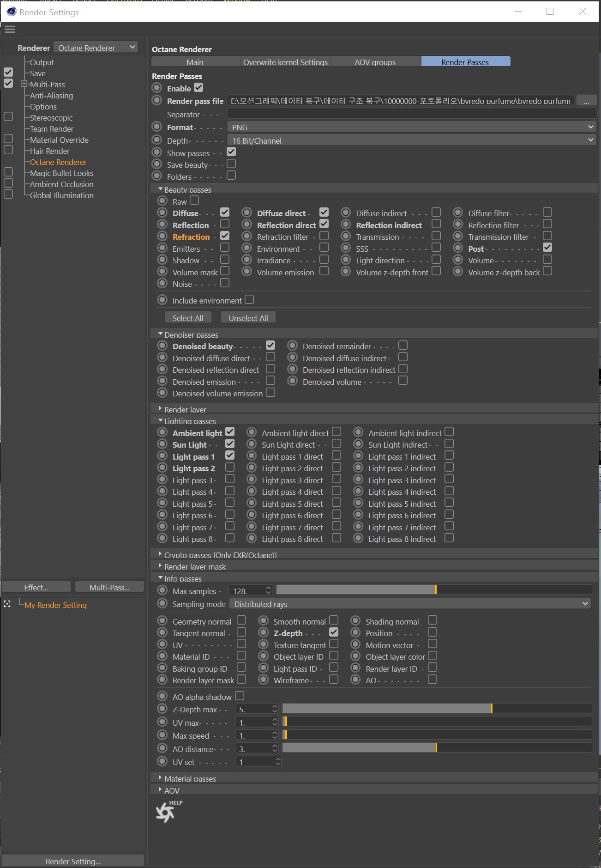Viewport: 601px width, 868px height.
Task: Click the animation dot beside Show passes
Action: point(157,152)
